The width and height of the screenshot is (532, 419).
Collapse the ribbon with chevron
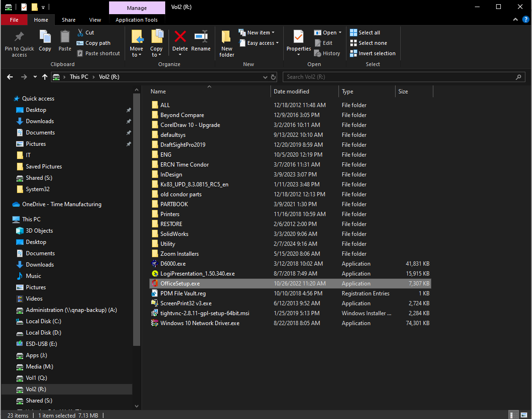coord(515,20)
